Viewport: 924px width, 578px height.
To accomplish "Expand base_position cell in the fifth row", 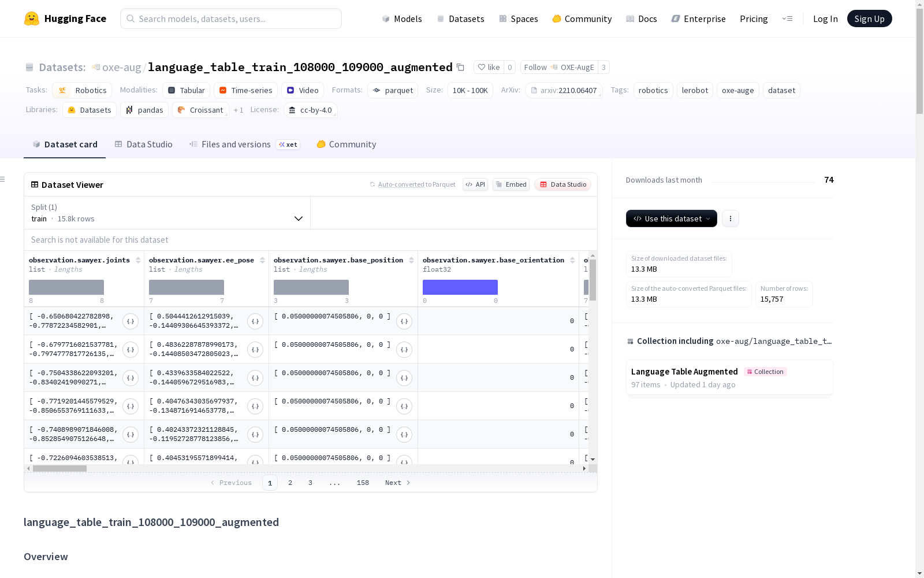I will pyautogui.click(x=404, y=435).
